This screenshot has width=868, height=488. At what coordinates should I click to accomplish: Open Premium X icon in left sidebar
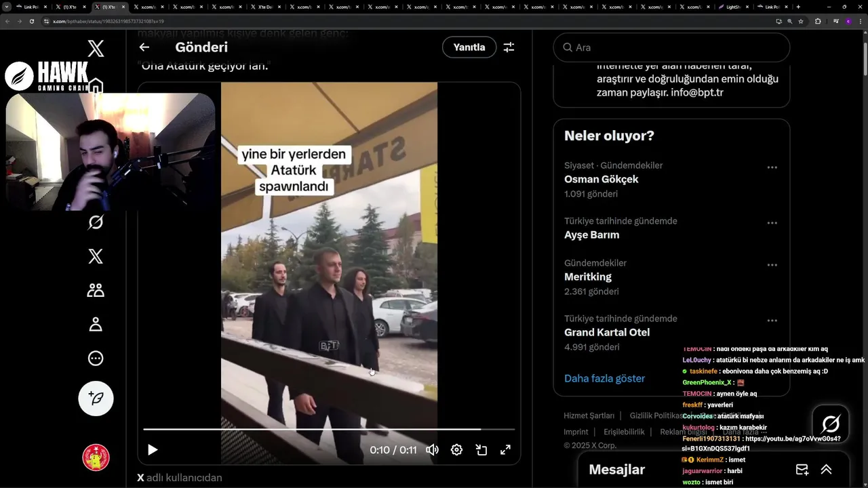coord(96,256)
